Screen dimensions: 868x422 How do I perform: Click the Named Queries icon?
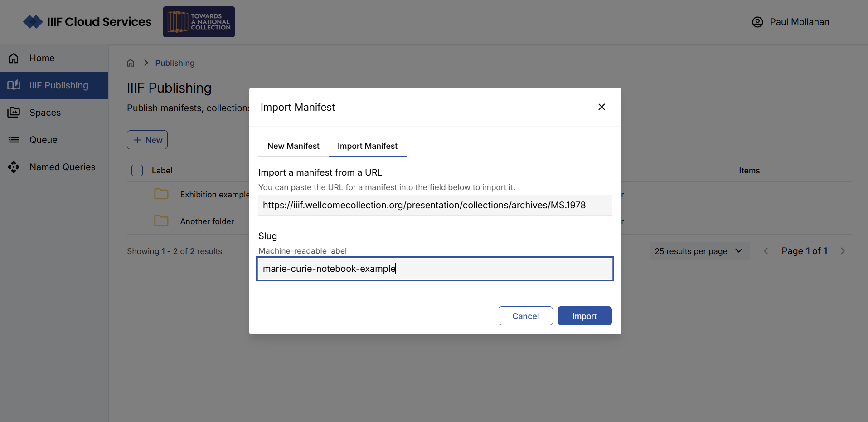click(14, 167)
